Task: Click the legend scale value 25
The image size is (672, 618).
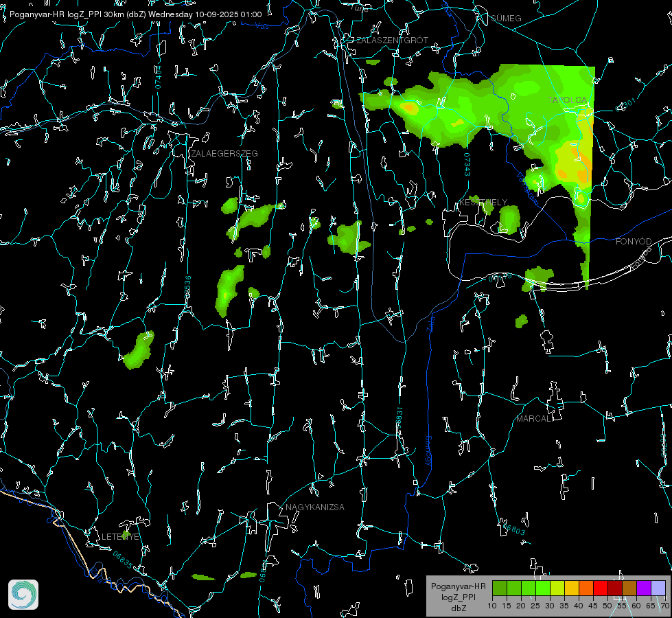Action: (535, 606)
